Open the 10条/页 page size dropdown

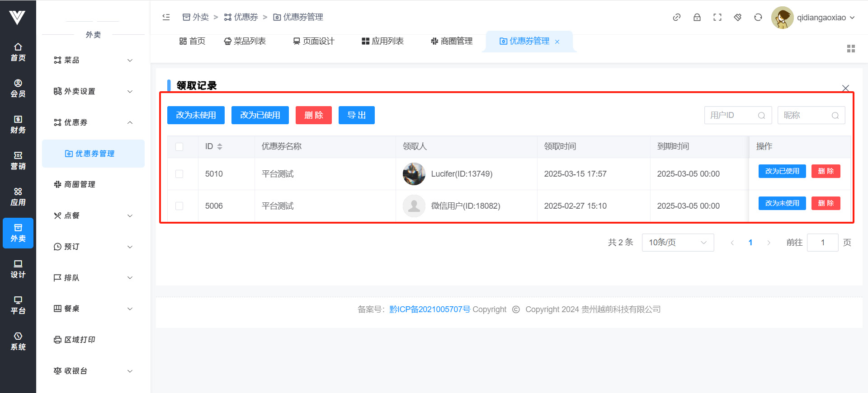pyautogui.click(x=677, y=243)
